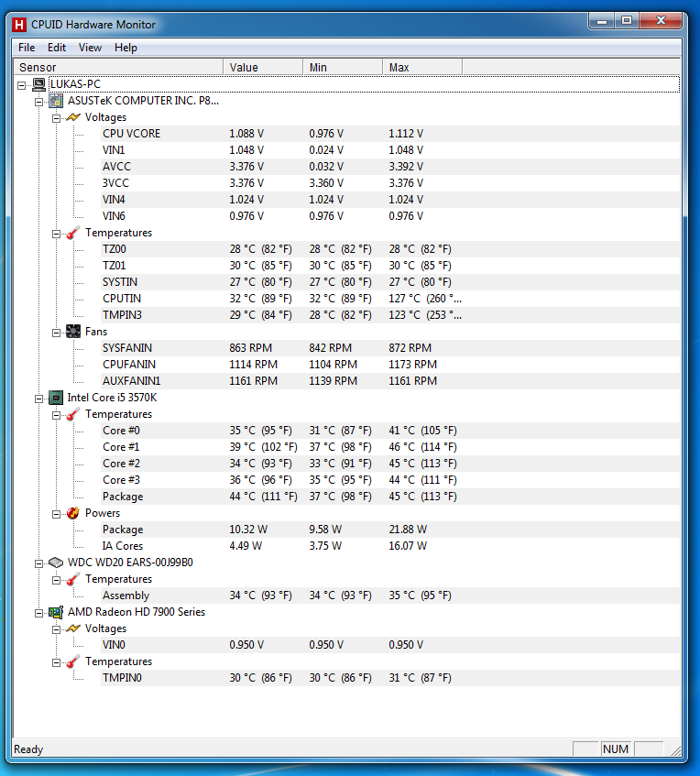Click the motherboard Temperatures thermometer icon
This screenshot has width=700, height=776.
coord(73,233)
